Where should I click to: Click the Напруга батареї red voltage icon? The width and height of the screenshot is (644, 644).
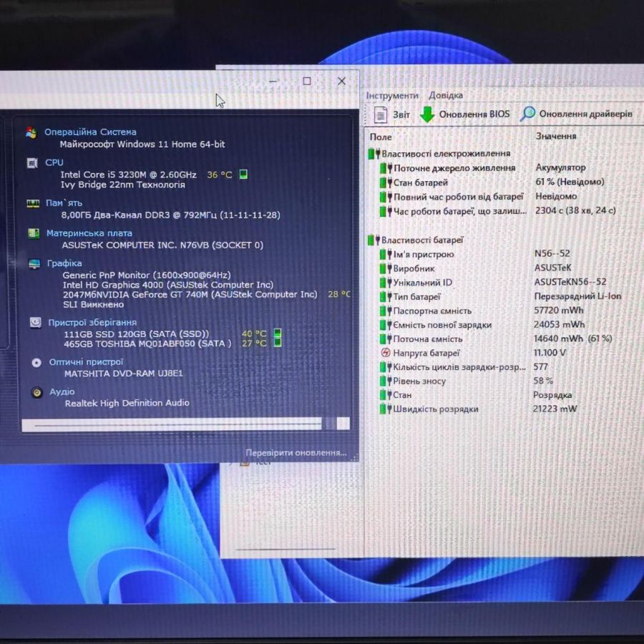[x=385, y=352]
